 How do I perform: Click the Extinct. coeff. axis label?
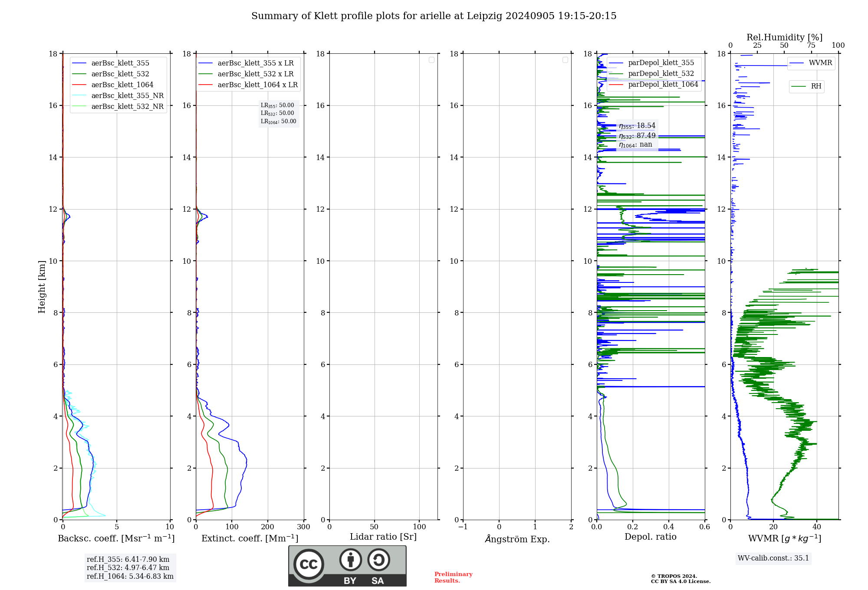coord(250,538)
